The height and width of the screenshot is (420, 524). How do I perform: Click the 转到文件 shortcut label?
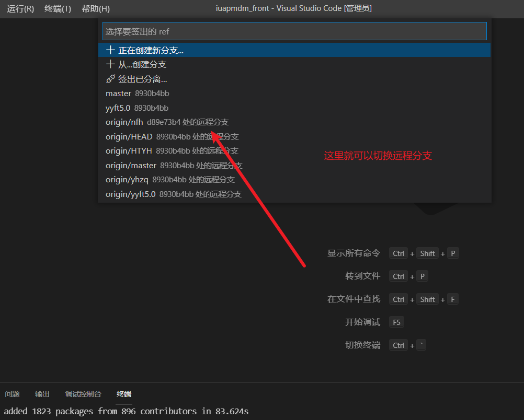[x=362, y=276]
